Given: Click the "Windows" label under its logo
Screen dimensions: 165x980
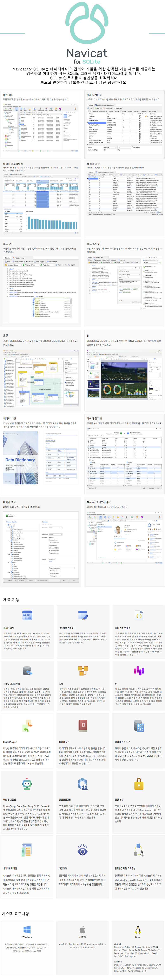Looking at the screenshot, I should click(27, 937).
